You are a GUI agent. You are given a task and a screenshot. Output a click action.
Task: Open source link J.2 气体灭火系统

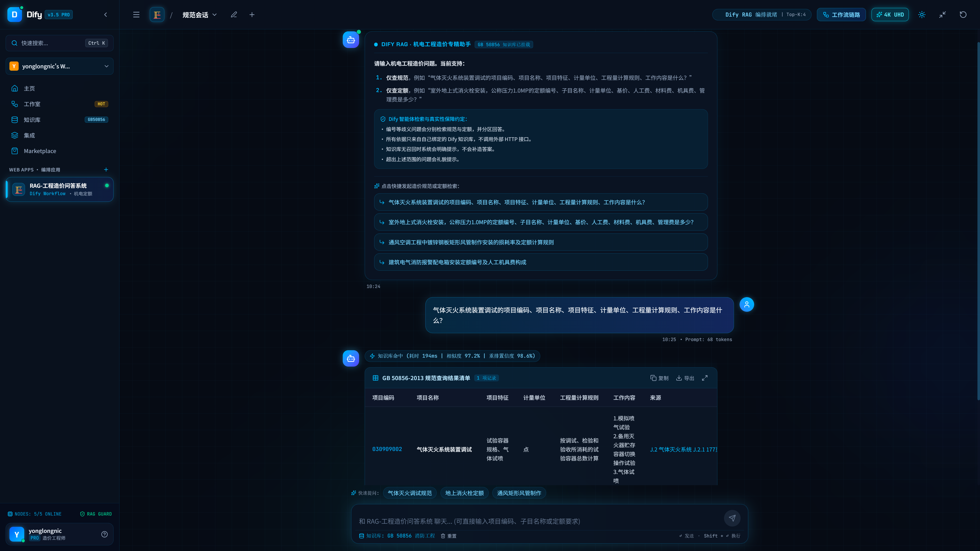pyautogui.click(x=683, y=449)
